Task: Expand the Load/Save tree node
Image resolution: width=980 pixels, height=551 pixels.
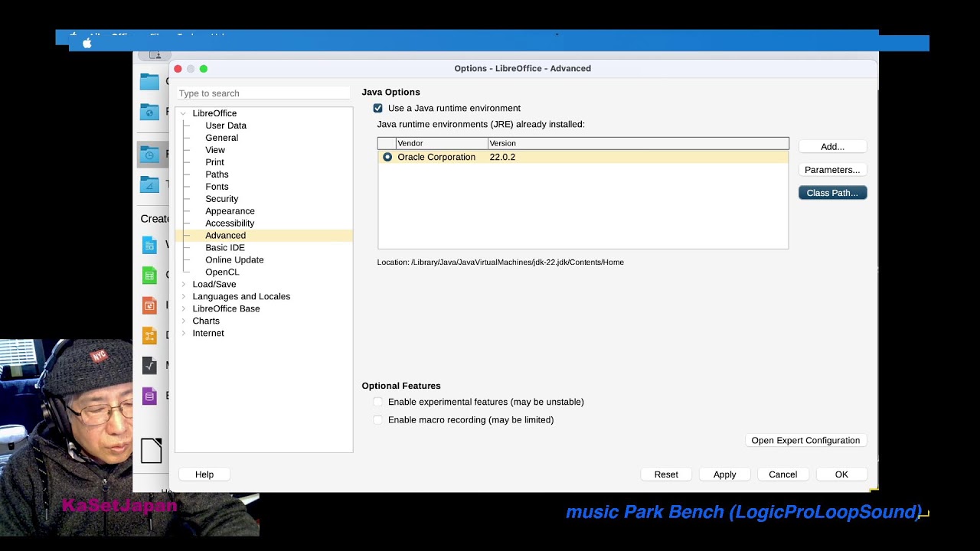Action: [x=183, y=284]
